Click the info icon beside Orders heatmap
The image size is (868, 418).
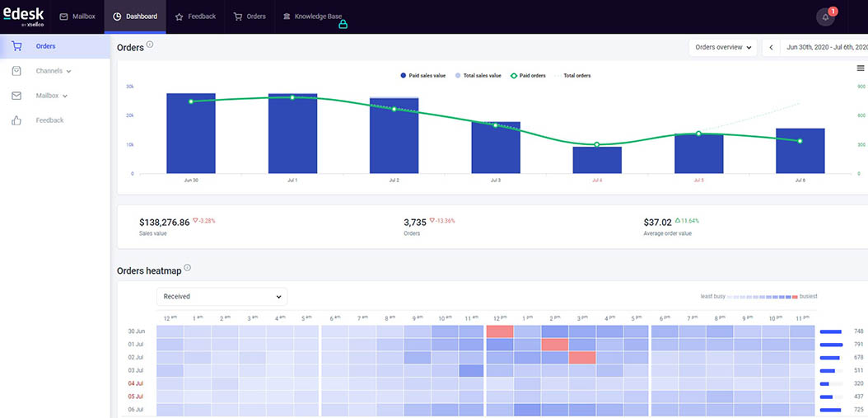point(187,268)
